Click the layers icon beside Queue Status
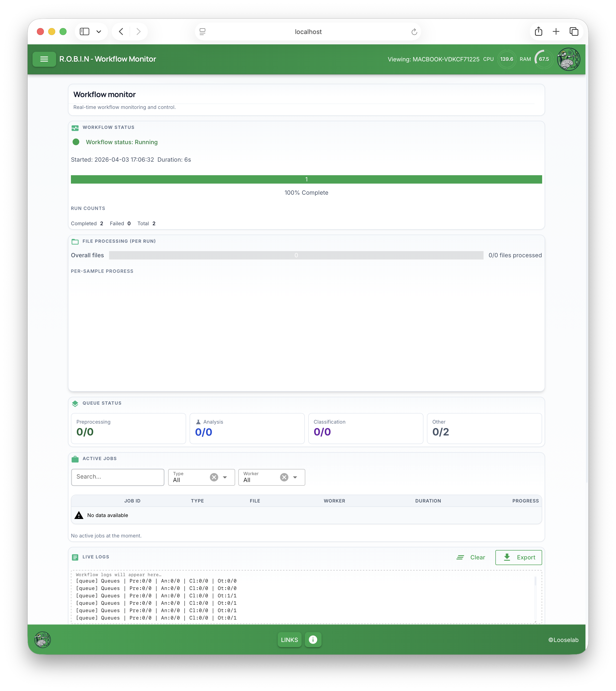Viewport: 616px width, 691px height. click(75, 403)
